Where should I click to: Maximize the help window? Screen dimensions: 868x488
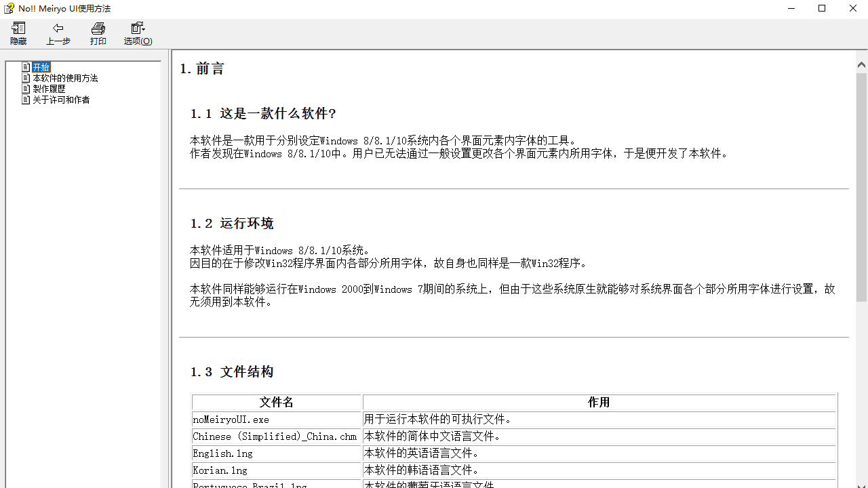click(x=822, y=9)
